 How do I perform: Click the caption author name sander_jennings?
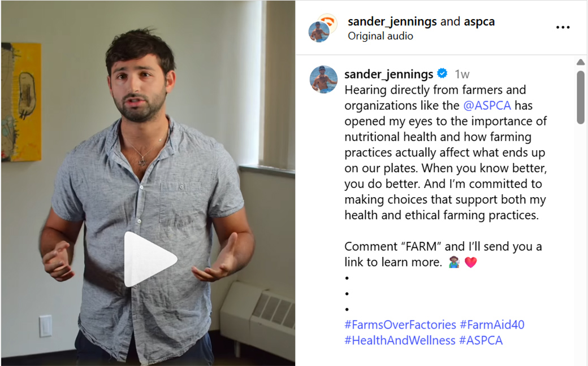point(389,73)
